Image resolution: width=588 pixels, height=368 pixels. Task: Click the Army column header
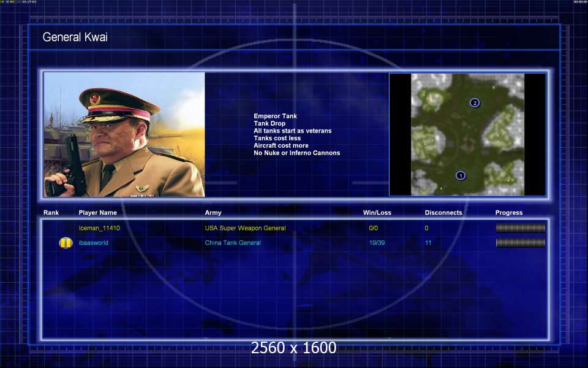coord(213,213)
